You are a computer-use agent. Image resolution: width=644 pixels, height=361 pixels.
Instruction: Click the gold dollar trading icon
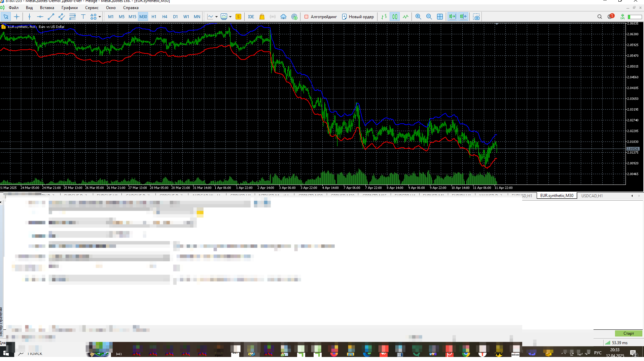(238, 16)
